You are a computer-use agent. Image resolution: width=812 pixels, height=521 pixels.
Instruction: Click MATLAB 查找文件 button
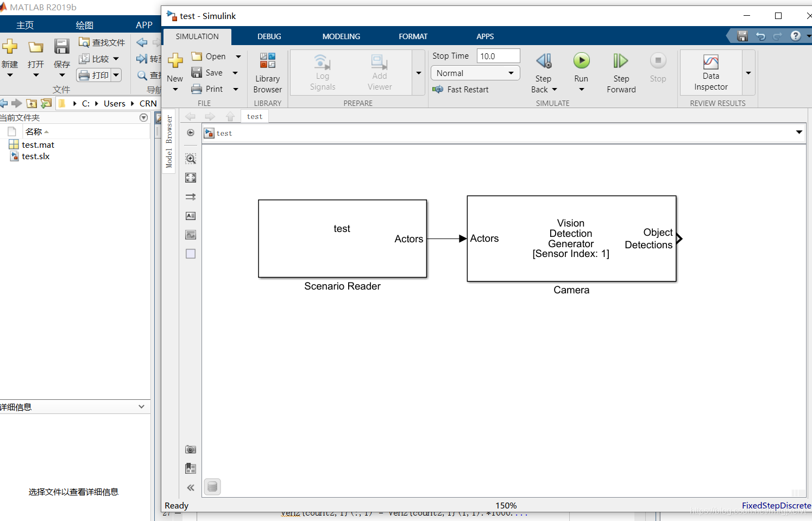(102, 42)
